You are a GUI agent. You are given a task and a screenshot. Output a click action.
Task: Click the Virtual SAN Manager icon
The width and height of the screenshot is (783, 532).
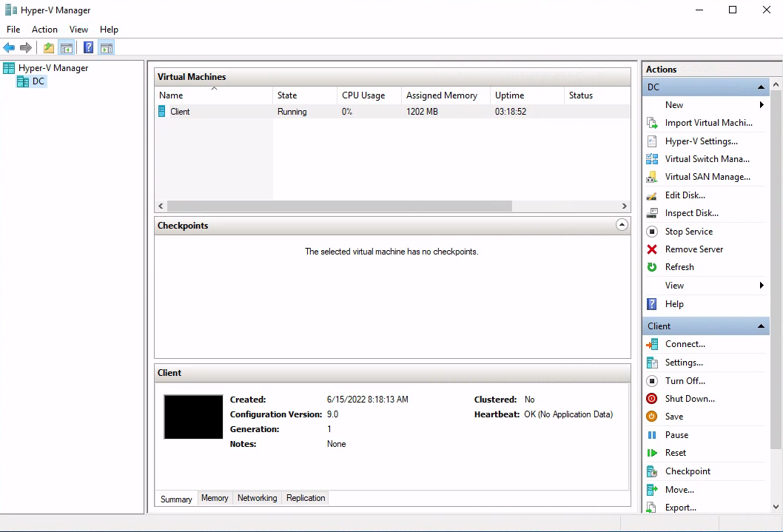tap(652, 177)
